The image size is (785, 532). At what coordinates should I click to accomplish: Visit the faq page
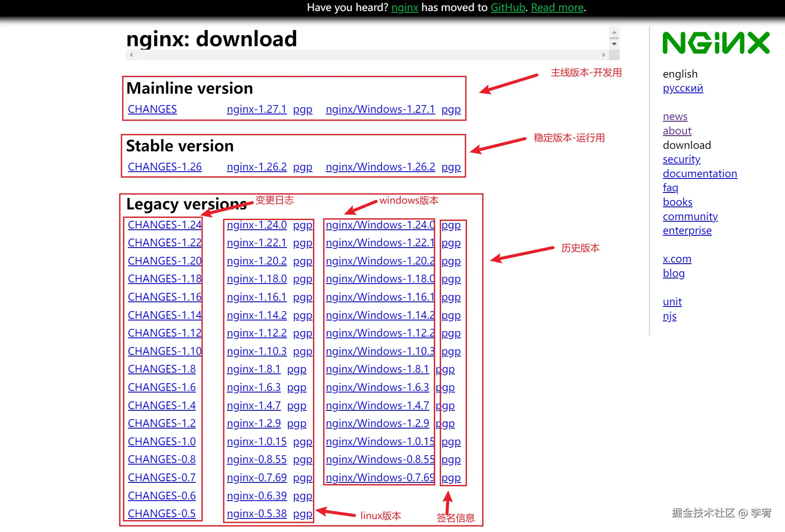pos(670,188)
